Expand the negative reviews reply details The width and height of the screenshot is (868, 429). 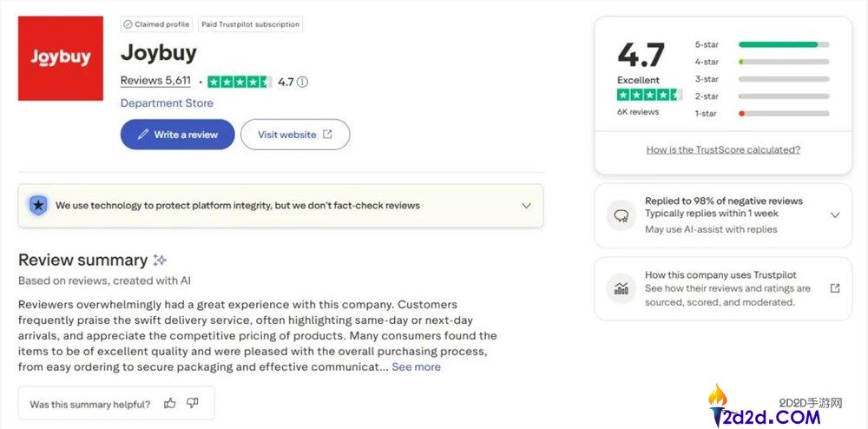click(835, 215)
